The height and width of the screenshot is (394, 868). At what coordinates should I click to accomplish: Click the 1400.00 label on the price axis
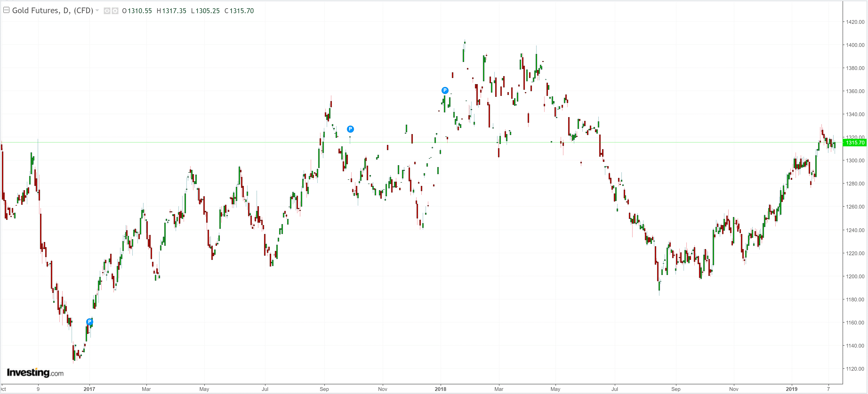tap(855, 45)
